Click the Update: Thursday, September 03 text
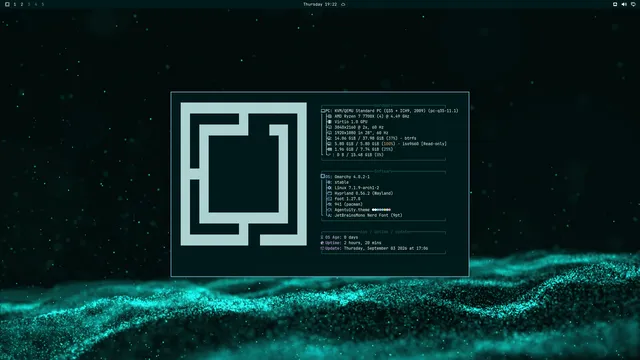Viewport: 640px width, 360px height. coord(376,248)
